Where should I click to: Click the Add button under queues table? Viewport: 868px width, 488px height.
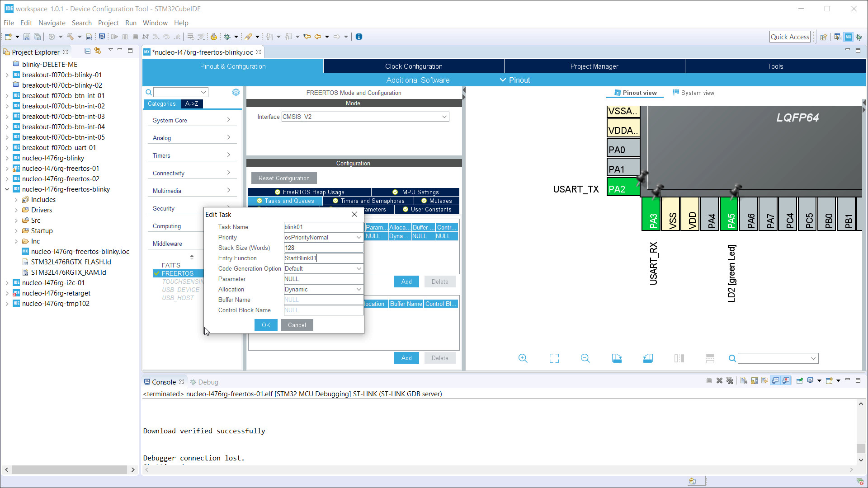[406, 358]
